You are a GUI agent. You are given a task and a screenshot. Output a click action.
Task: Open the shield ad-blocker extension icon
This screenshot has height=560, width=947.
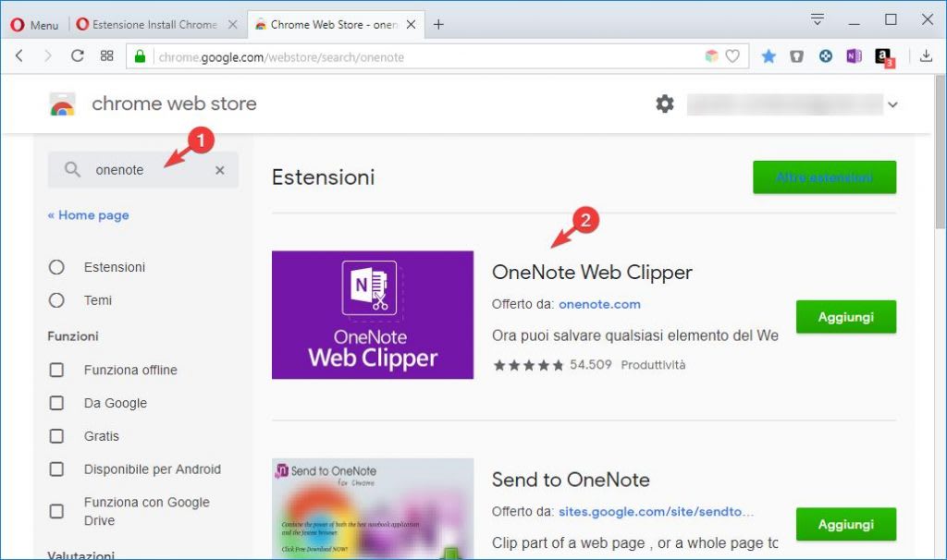(796, 56)
